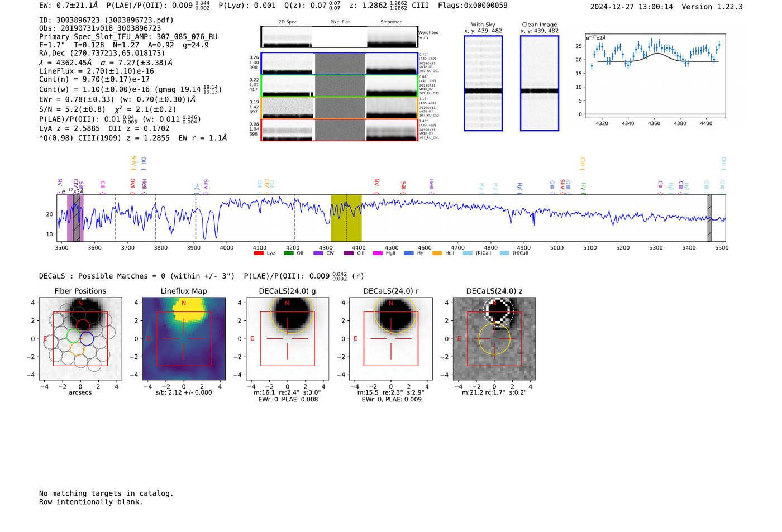Image resolution: width=782 pixels, height=532 pixels.
Task: Open the green-bordered fiber 2D spectrum row
Action: pyautogui.click(x=339, y=86)
